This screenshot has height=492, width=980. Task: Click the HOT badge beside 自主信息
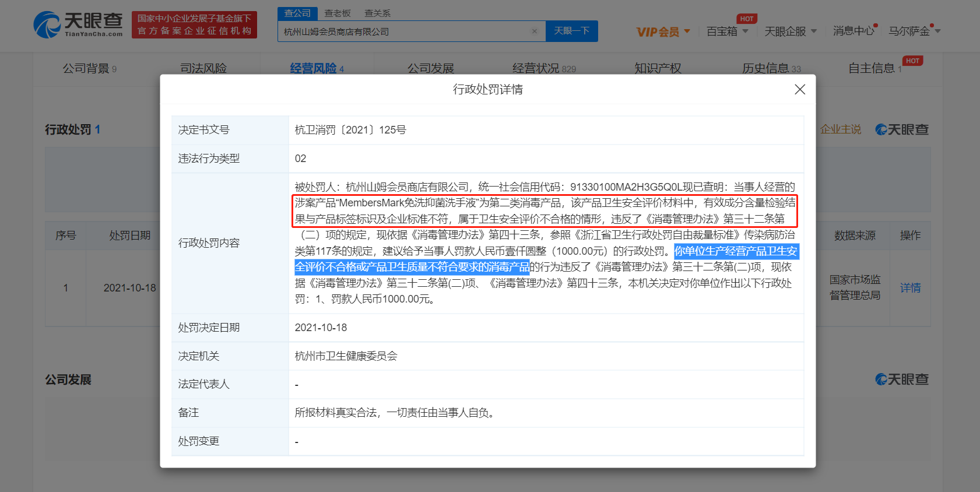912,61
